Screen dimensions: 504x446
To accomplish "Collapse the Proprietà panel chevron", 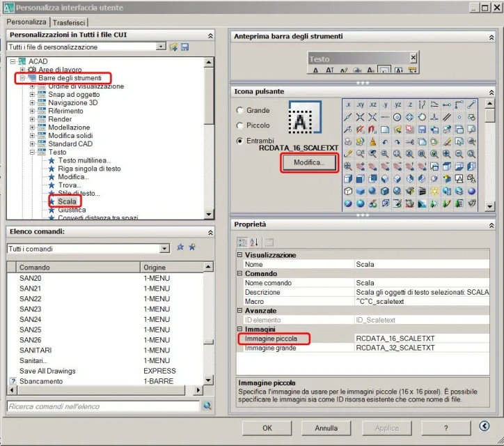I will click(x=491, y=226).
